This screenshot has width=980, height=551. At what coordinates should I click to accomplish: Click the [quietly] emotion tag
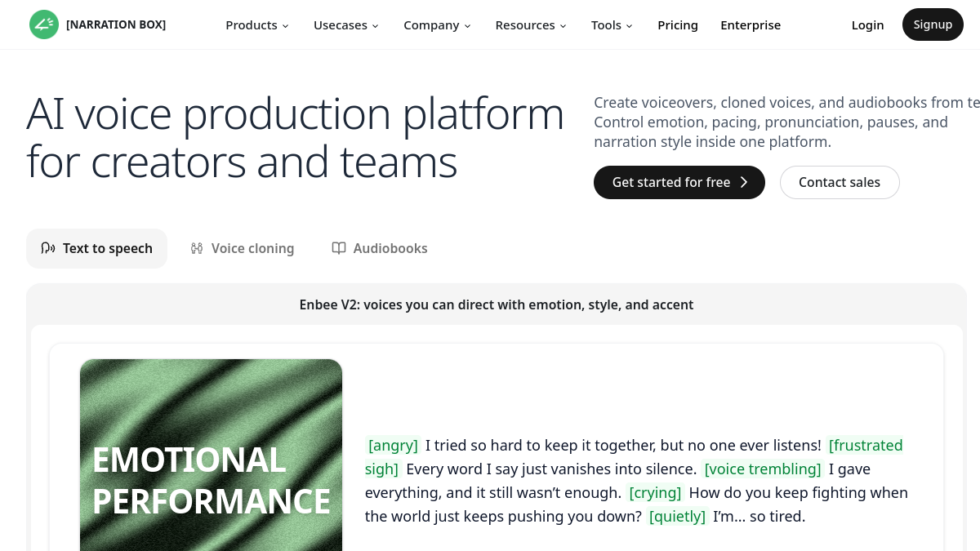pos(677,517)
